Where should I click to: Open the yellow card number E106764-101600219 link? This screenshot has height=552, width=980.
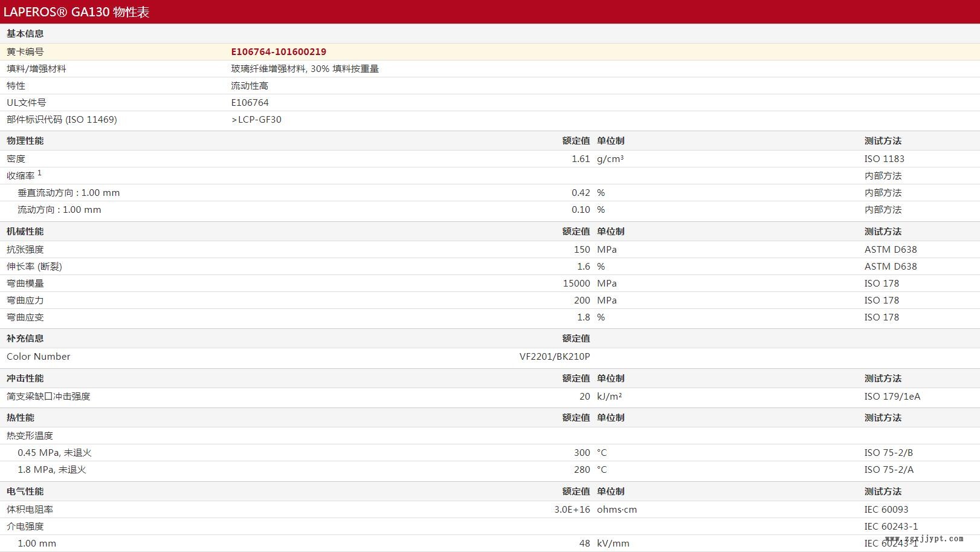click(279, 52)
